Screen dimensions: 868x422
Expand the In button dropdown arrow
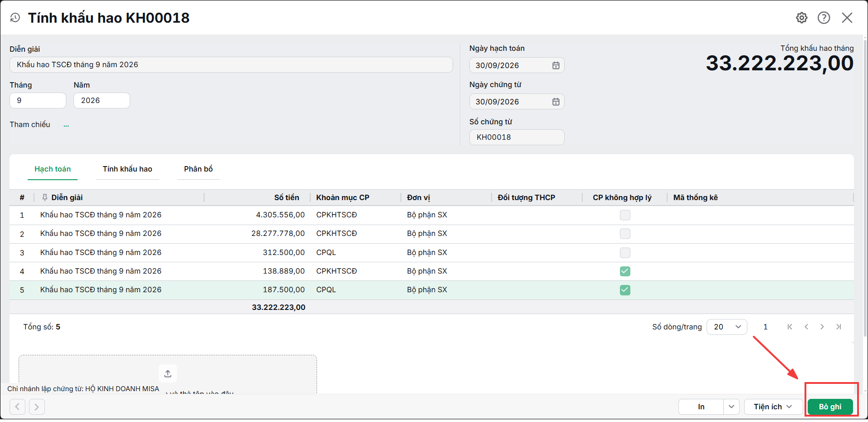coord(731,407)
